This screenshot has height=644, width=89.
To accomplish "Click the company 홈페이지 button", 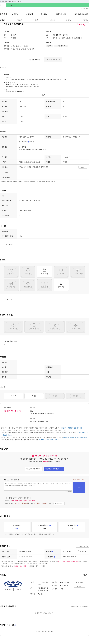I will [80, 583].
